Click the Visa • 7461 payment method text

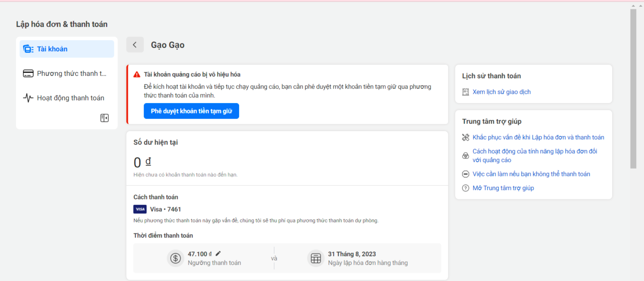tap(165, 209)
